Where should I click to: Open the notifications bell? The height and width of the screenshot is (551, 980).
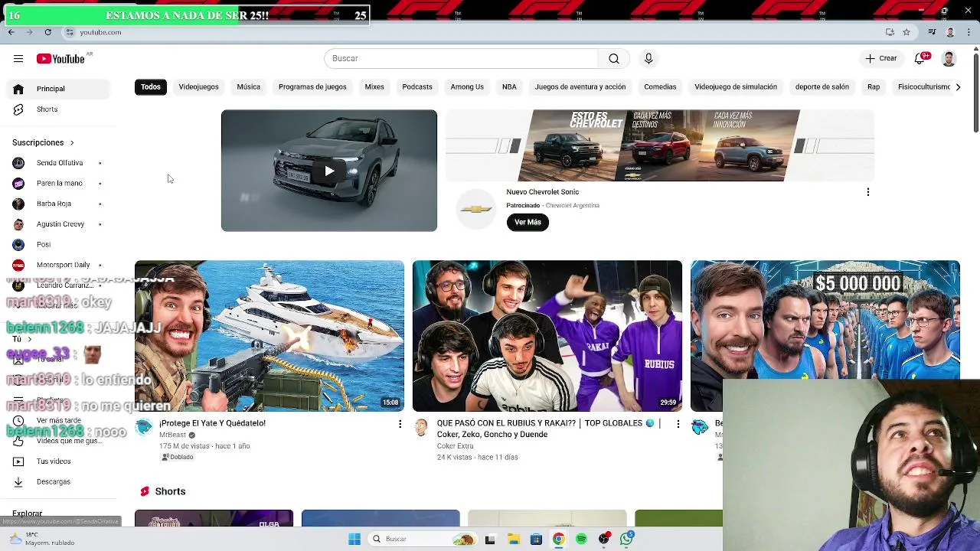pos(920,58)
